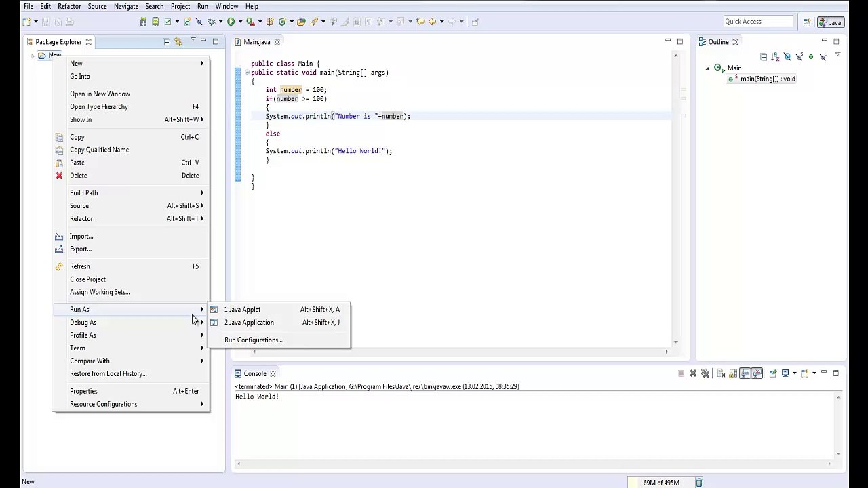Click Collapse All icon in Outline
This screenshot has height=488, width=868.
point(764,56)
